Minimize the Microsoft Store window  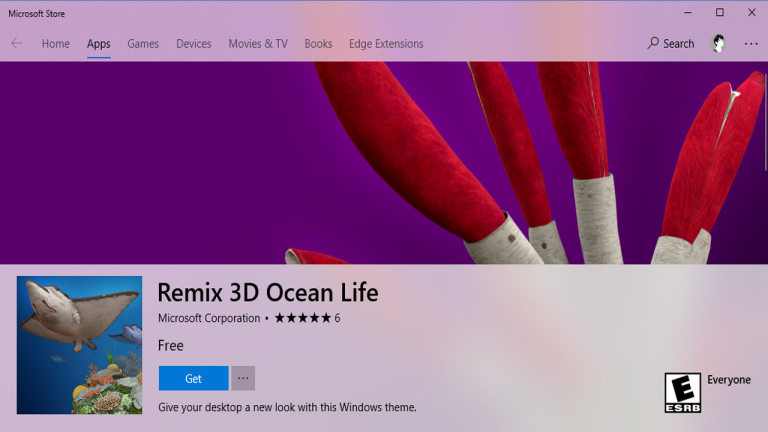click(688, 13)
